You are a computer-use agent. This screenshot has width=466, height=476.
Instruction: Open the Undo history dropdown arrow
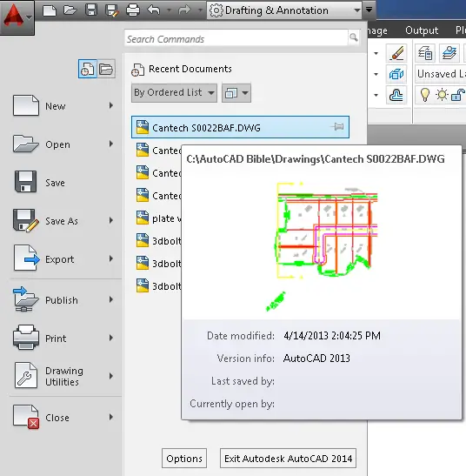(x=169, y=10)
